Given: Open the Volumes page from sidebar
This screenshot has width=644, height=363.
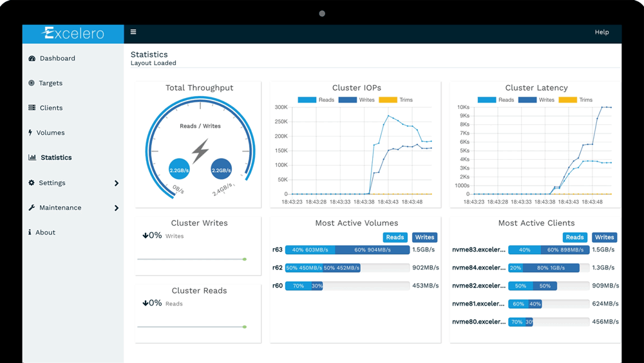Looking at the screenshot, I should 50,133.
